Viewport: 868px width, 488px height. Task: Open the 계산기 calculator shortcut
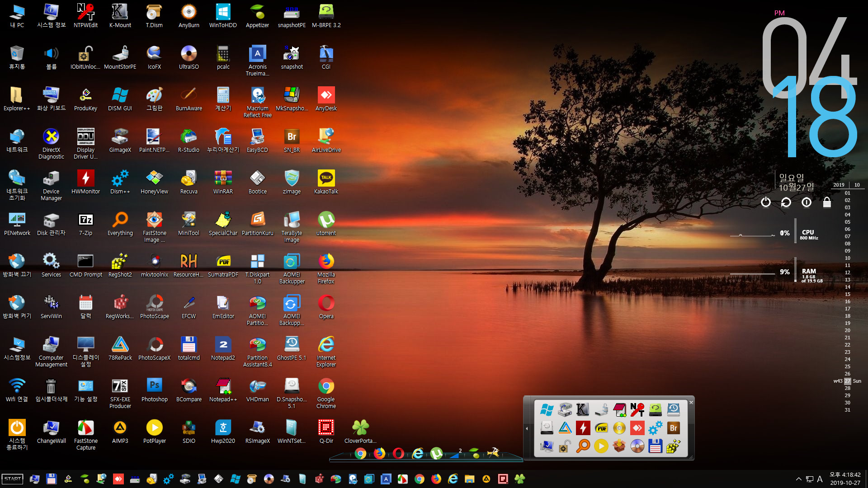[223, 99]
